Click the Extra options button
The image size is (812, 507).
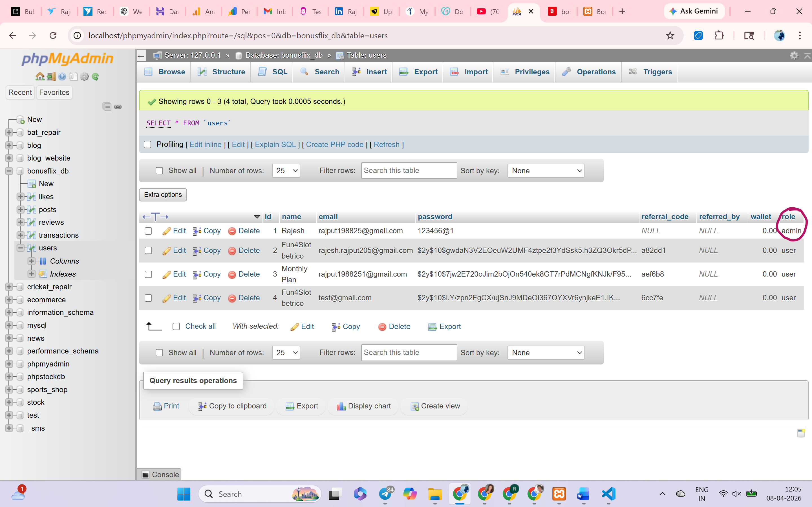point(163,194)
